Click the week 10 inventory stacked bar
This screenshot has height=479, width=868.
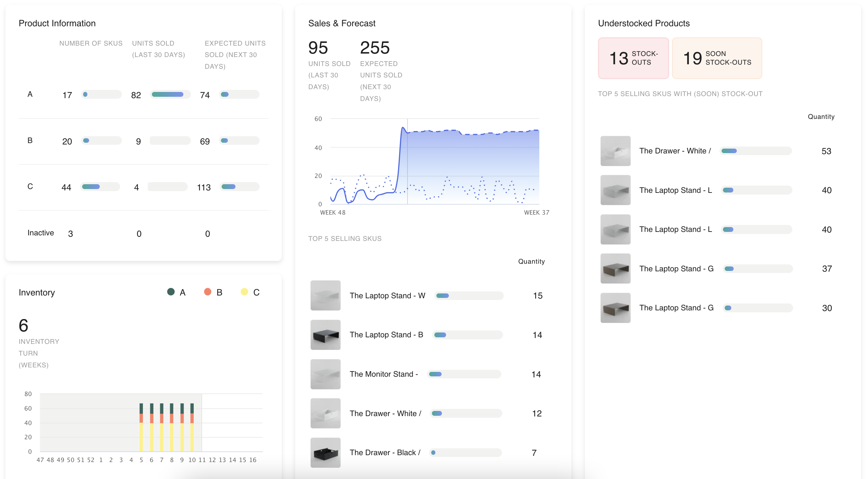pyautogui.click(x=192, y=427)
